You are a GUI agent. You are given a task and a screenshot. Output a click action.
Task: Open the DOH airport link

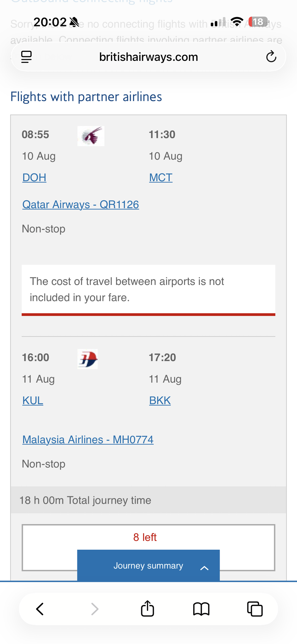34,177
